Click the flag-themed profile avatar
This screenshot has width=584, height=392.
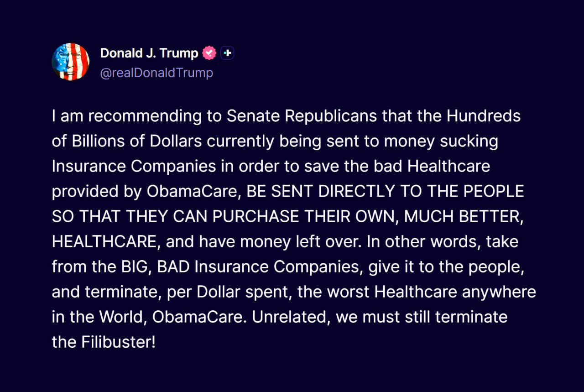[x=70, y=62]
